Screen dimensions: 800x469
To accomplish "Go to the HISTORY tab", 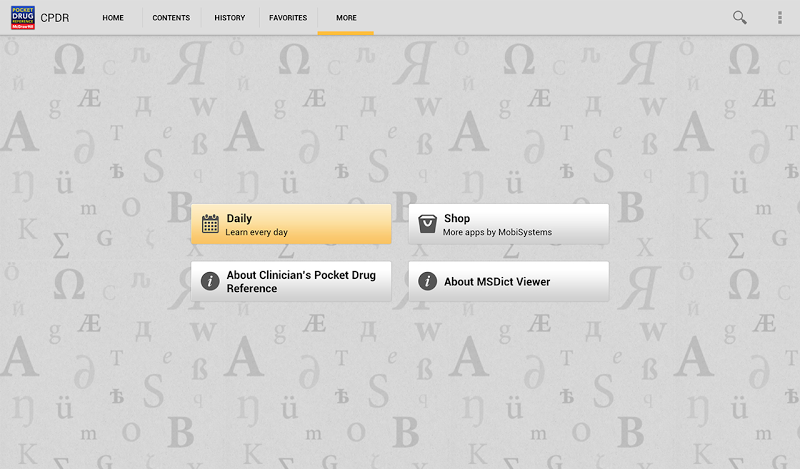I will pyautogui.click(x=229, y=18).
